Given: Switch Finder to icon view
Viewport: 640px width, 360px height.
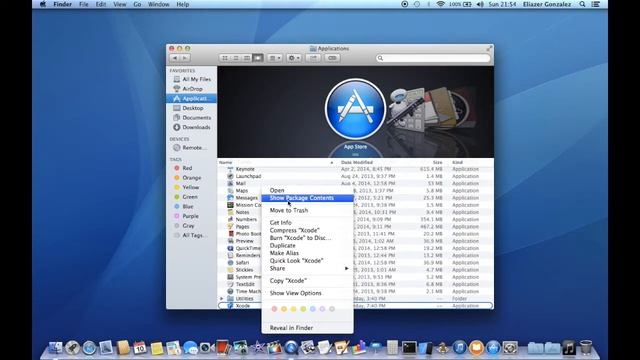Looking at the screenshot, I should tap(224, 58).
